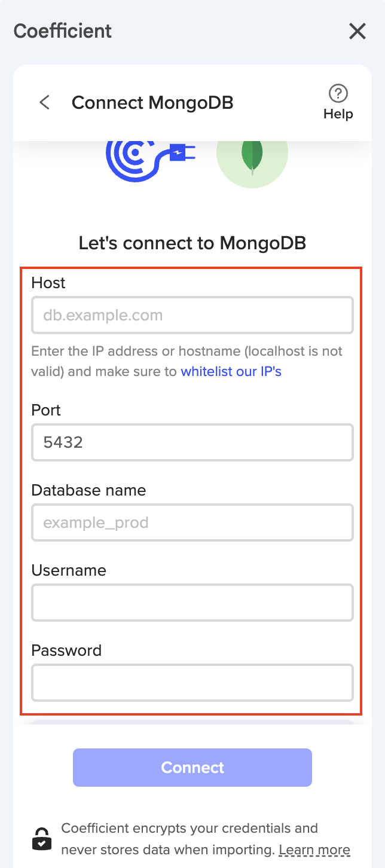This screenshot has width=385, height=868.
Task: Go back using the left arrow
Action: tap(44, 102)
